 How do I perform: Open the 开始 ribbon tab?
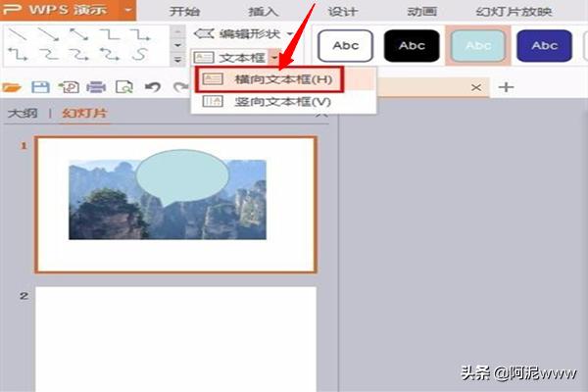tap(184, 11)
